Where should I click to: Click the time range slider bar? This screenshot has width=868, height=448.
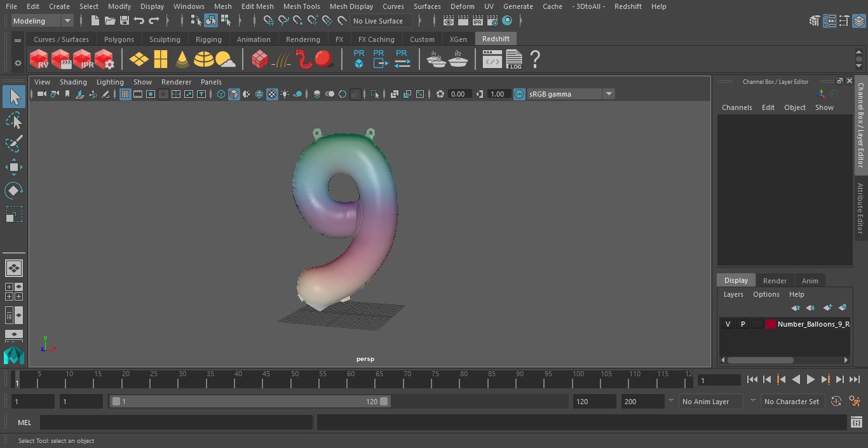(250, 402)
